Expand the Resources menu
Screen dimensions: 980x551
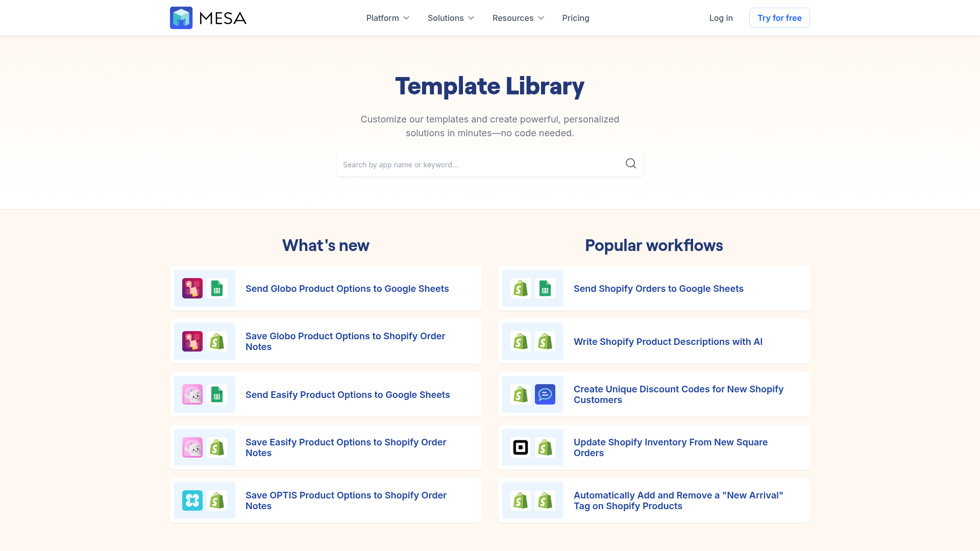click(519, 18)
